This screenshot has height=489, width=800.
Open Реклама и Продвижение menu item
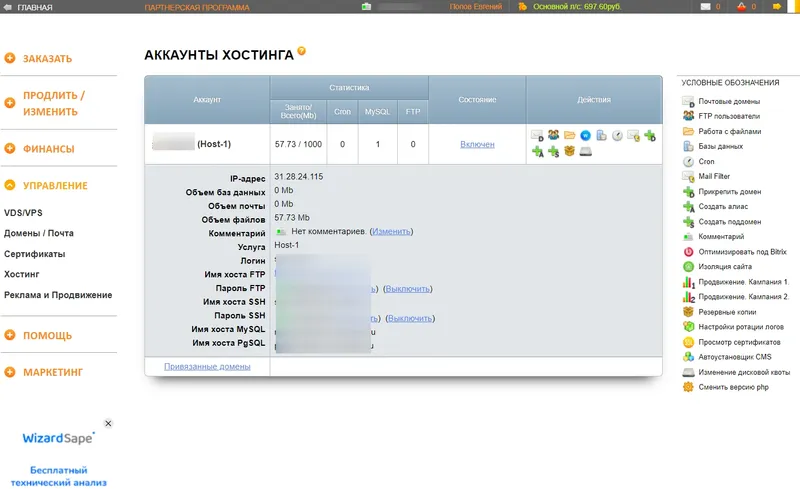58,295
